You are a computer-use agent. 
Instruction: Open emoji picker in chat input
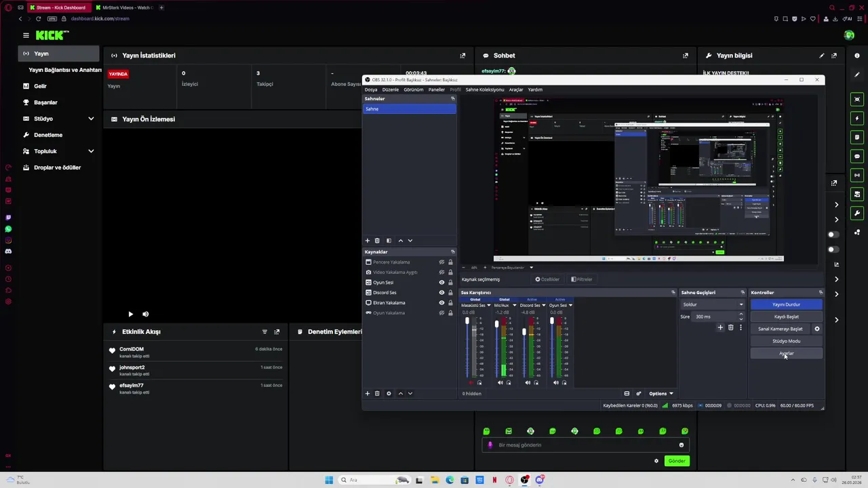[682, 445]
